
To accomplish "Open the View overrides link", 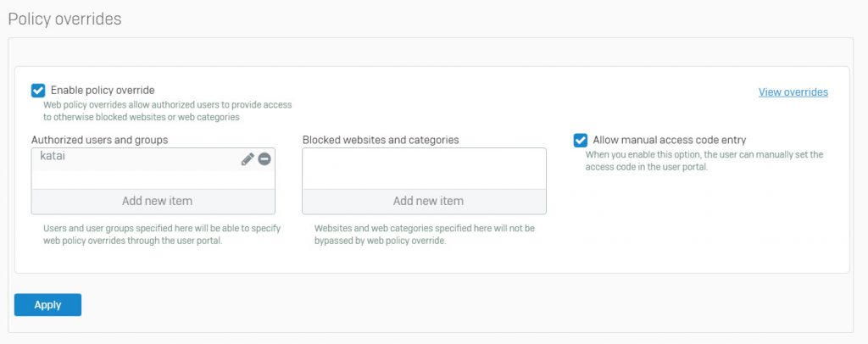I will click(x=793, y=92).
